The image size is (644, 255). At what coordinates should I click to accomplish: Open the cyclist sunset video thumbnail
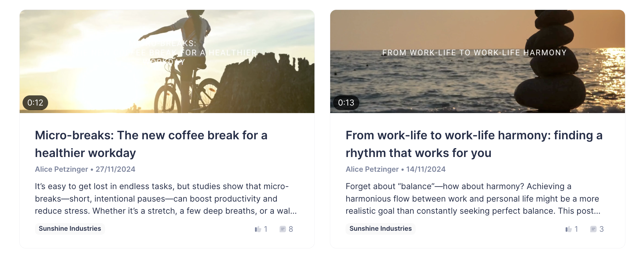tap(167, 61)
